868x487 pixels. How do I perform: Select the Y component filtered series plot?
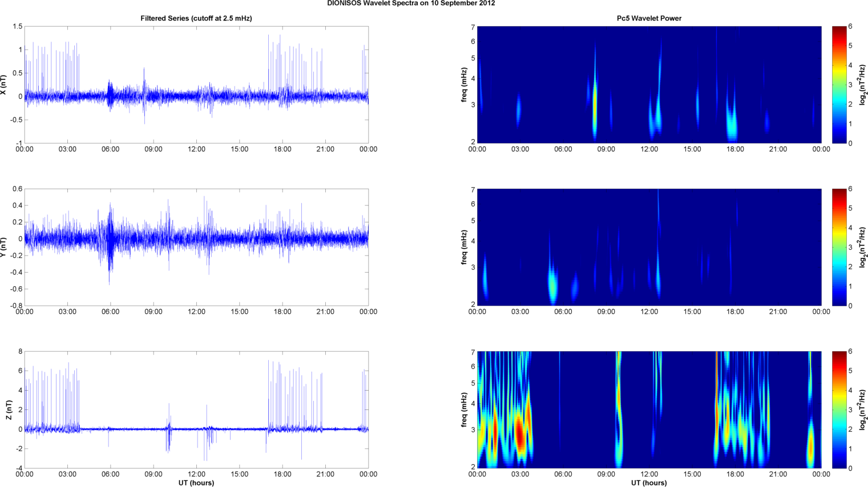pos(196,247)
